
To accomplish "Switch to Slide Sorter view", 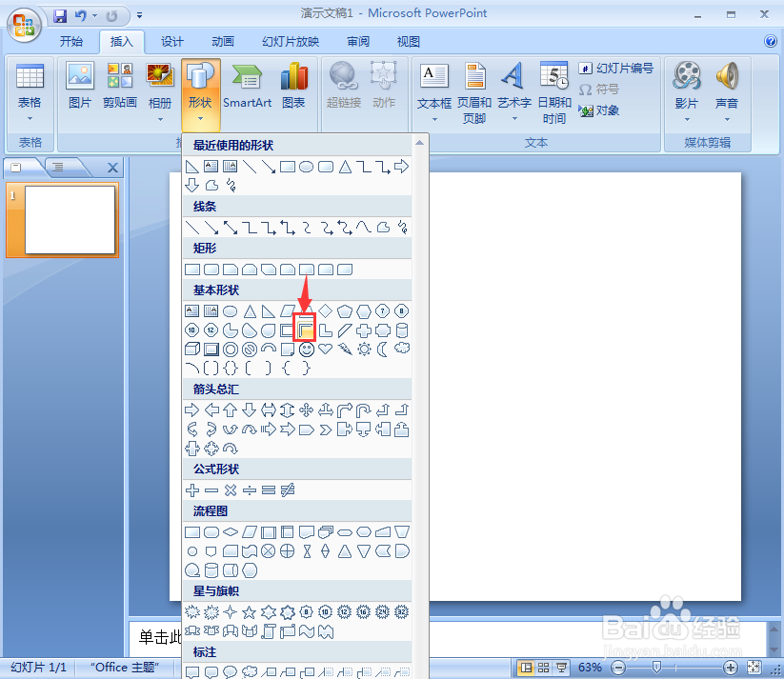I will pyautogui.click(x=544, y=668).
